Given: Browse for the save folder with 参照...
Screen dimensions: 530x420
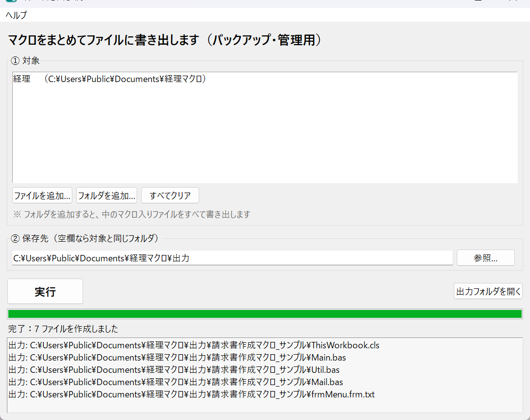Looking at the screenshot, I should point(486,258).
